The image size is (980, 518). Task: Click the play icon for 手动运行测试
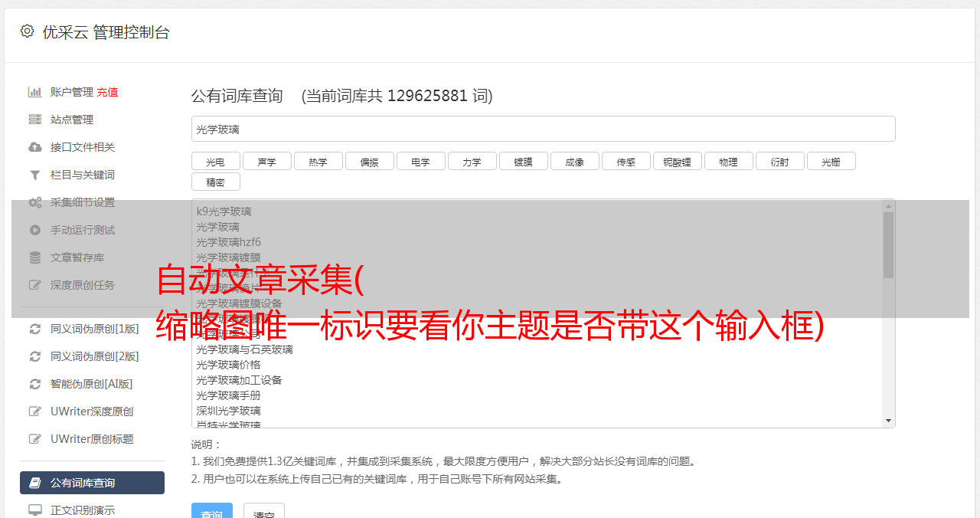click(x=34, y=230)
